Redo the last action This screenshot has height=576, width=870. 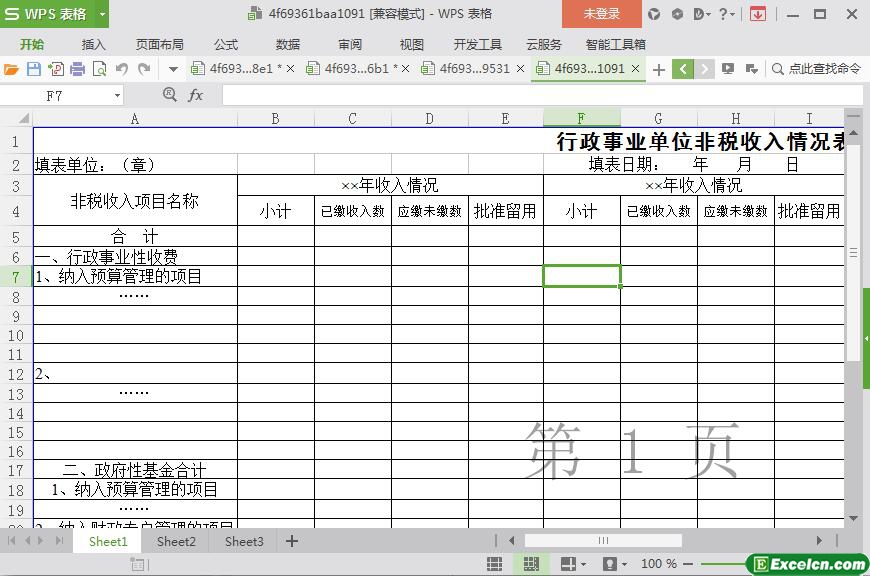click(144, 69)
